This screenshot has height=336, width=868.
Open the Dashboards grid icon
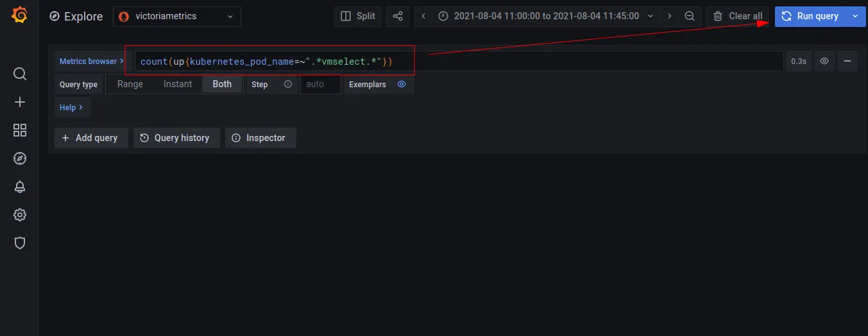20,130
